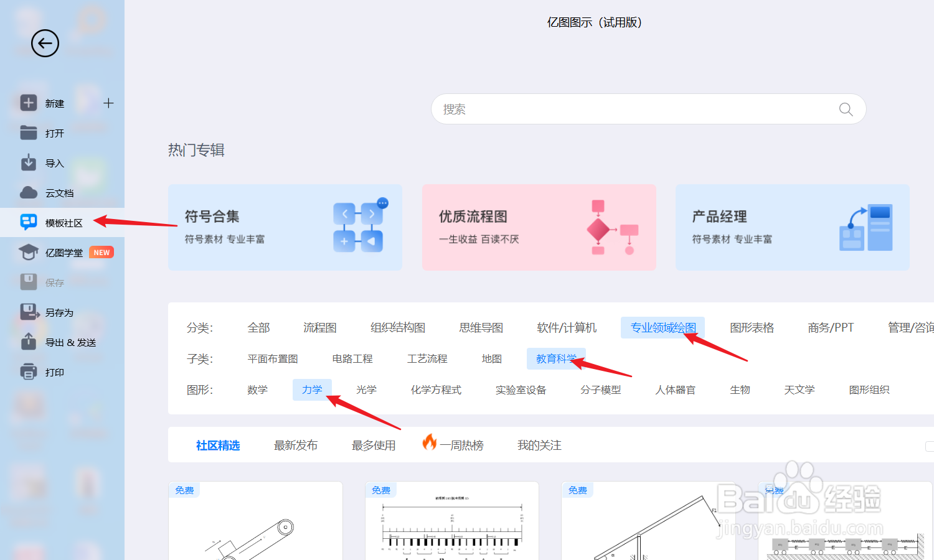Pick the 生物 shape filter
The height and width of the screenshot is (560, 934).
[x=740, y=390]
